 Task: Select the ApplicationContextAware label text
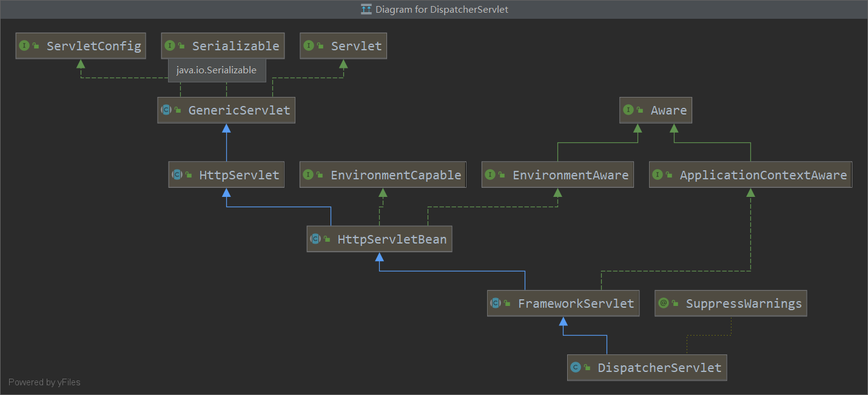coord(763,175)
